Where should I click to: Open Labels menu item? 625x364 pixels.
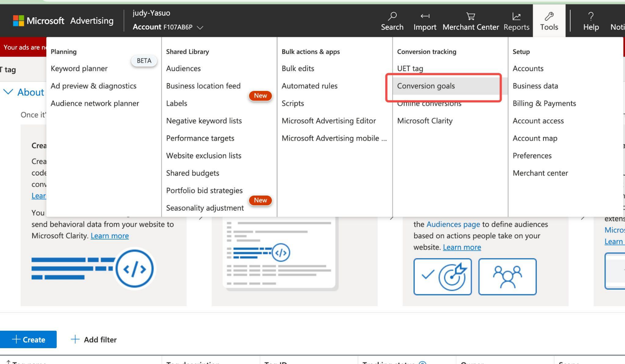click(x=177, y=103)
